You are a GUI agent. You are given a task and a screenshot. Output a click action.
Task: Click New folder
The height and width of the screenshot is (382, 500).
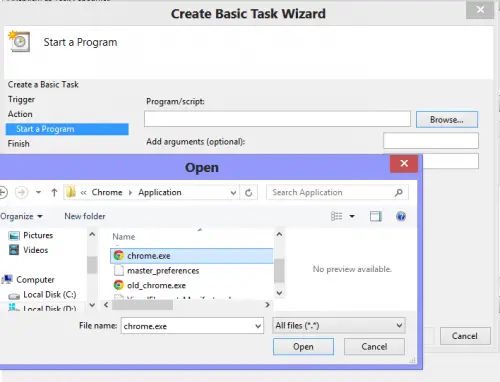click(85, 216)
